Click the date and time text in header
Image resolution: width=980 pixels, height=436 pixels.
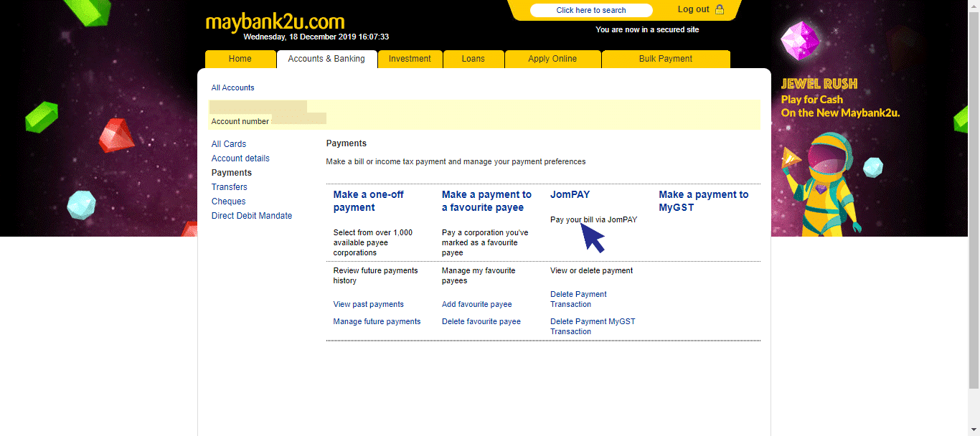(316, 37)
